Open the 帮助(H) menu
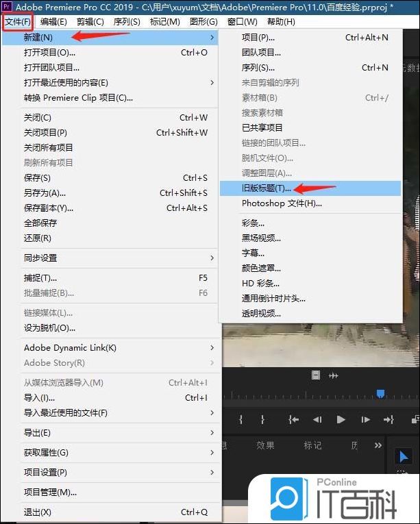This screenshot has height=524, width=420. click(x=281, y=22)
